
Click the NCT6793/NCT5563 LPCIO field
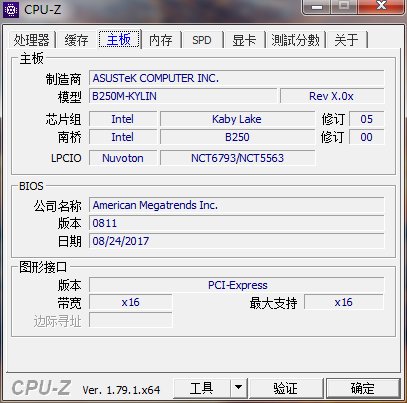[x=237, y=158]
